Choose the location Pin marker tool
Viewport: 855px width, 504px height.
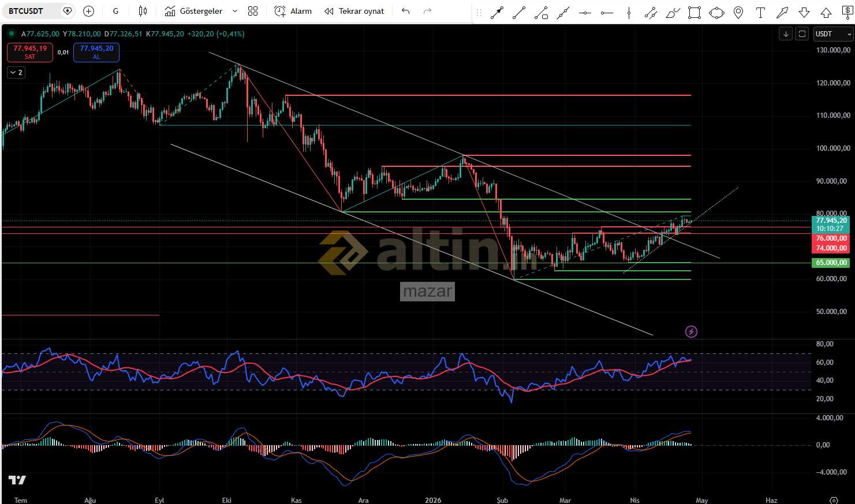738,13
